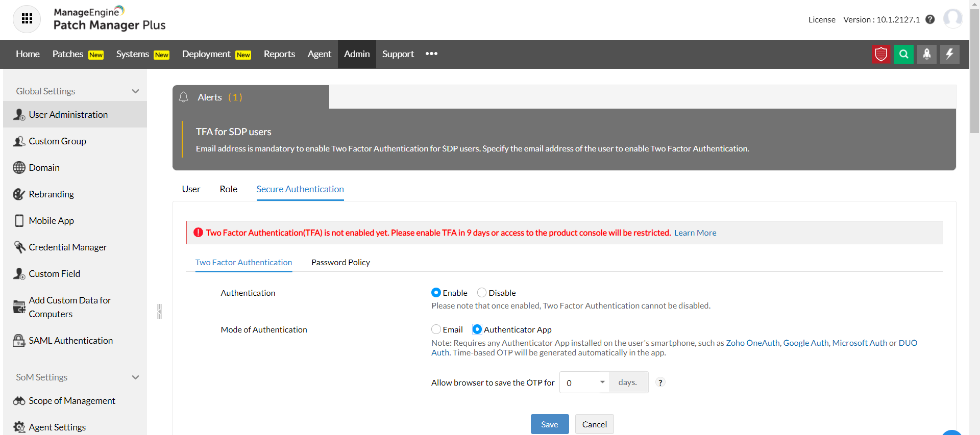Switch to the Password Policy sub-tab
The width and height of the screenshot is (980, 435).
(340, 263)
